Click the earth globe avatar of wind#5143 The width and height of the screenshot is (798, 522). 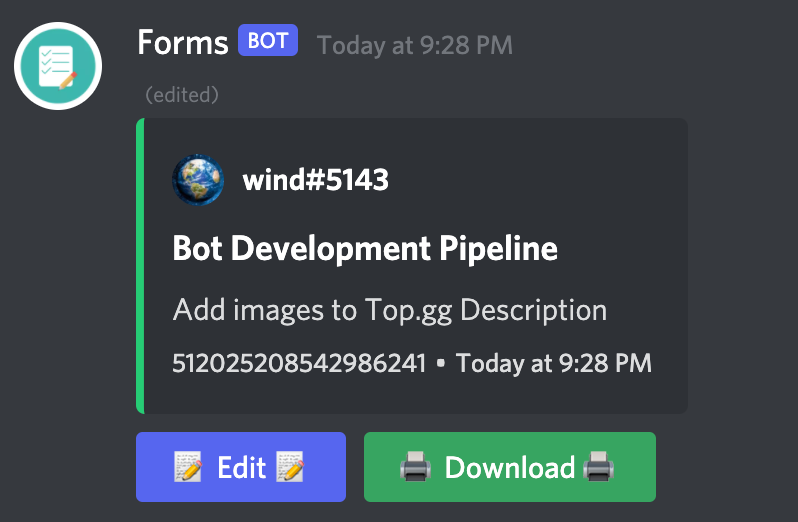click(x=198, y=181)
